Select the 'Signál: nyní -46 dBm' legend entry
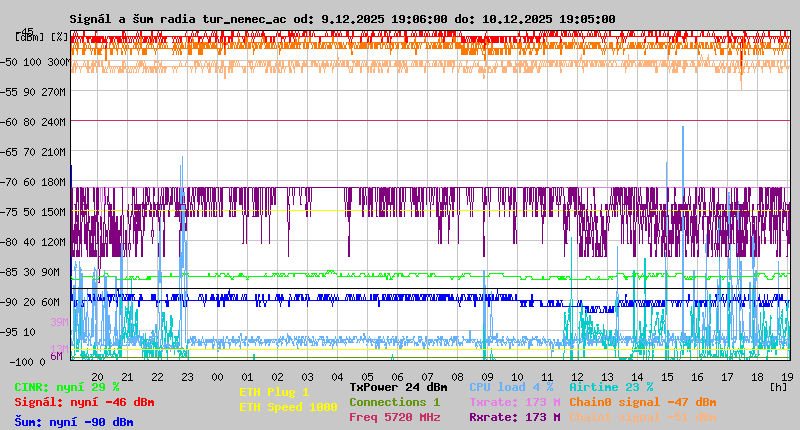 (x=84, y=402)
